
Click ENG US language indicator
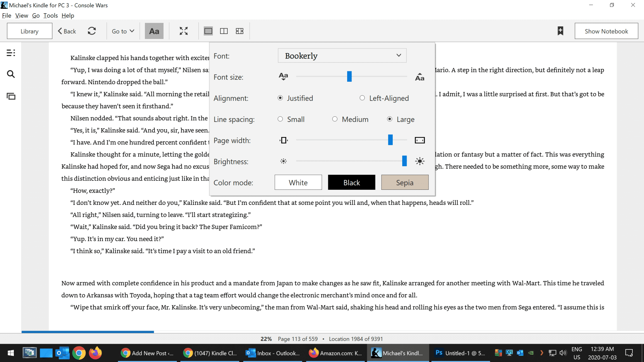pyautogui.click(x=577, y=353)
